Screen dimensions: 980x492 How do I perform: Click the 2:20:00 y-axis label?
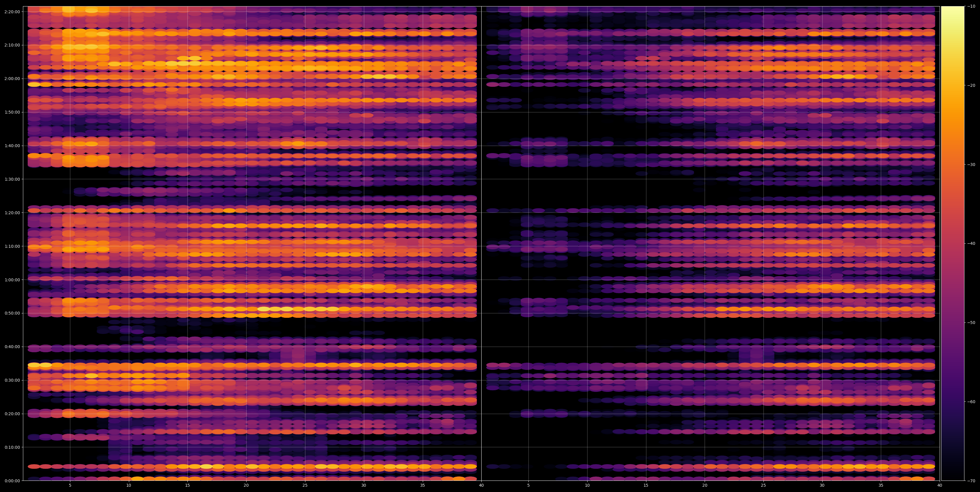click(x=12, y=12)
